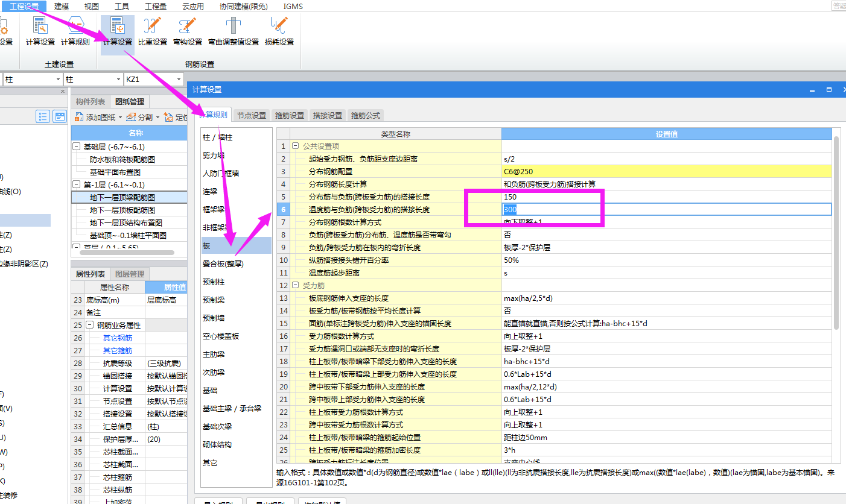Click the 300 温度筋搭接长度 input field
This screenshot has width=846, height=504.
pyautogui.click(x=666, y=209)
